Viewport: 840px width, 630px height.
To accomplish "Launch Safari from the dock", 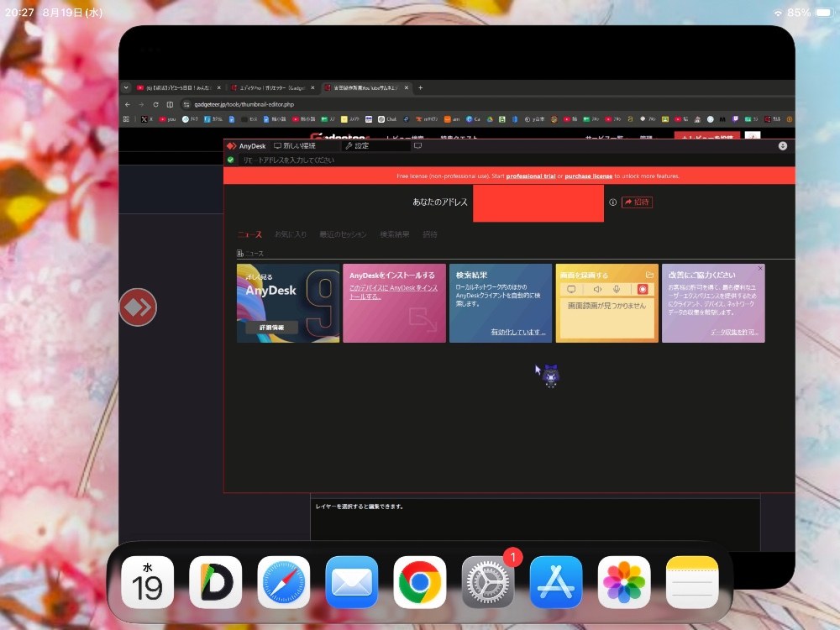I will 283,582.
